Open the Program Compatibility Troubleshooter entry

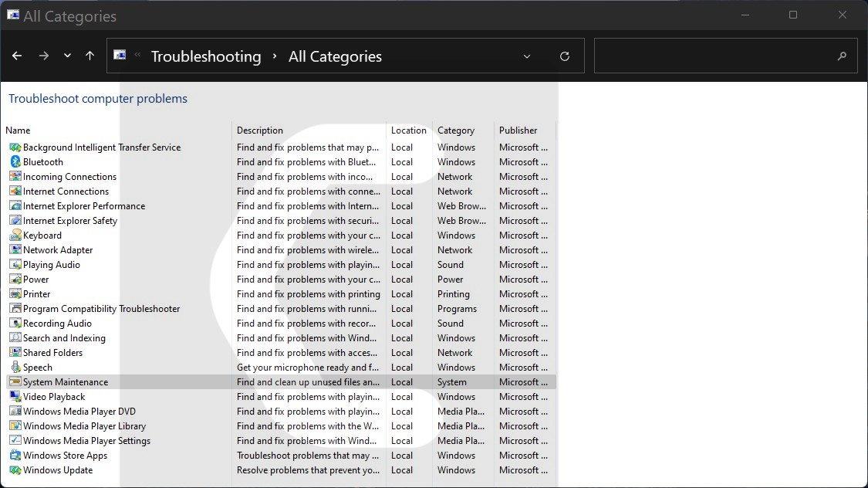click(x=101, y=309)
